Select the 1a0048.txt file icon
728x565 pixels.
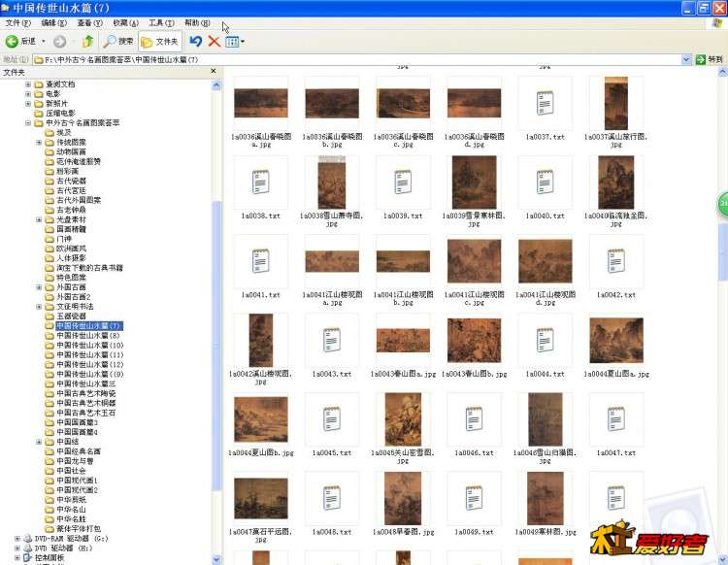tap(332, 498)
